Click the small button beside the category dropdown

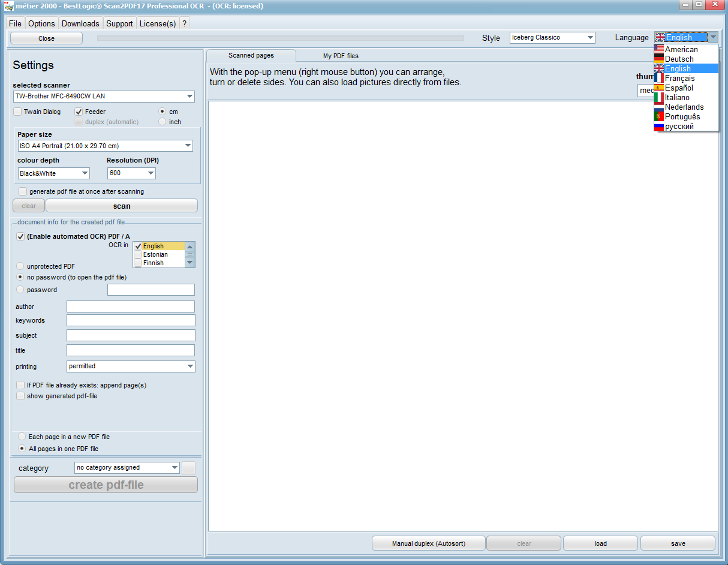[188, 468]
